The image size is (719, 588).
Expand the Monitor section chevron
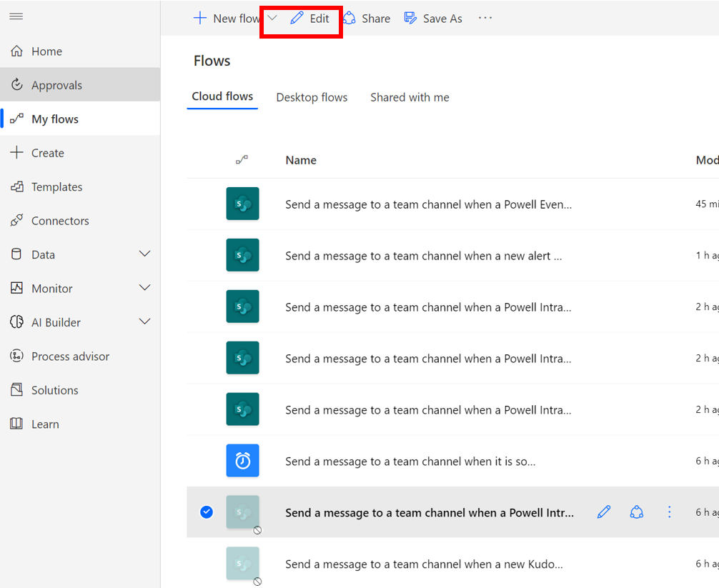click(145, 288)
